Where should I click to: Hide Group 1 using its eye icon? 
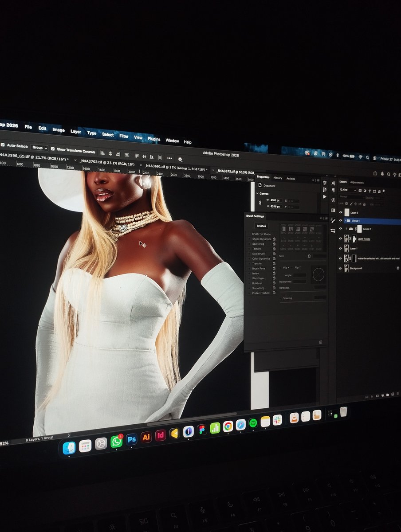coord(341,220)
